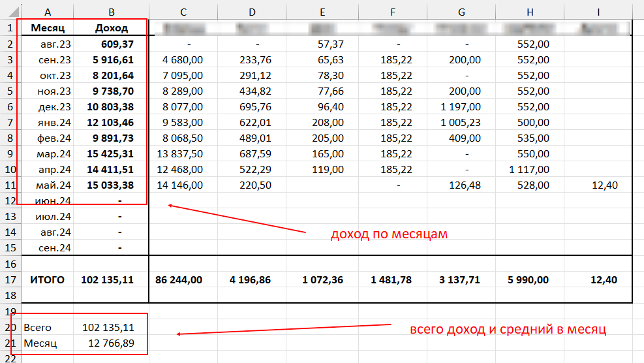Click the 'Месяц' header cell in row 1
The image size is (644, 363).
tap(47, 28)
